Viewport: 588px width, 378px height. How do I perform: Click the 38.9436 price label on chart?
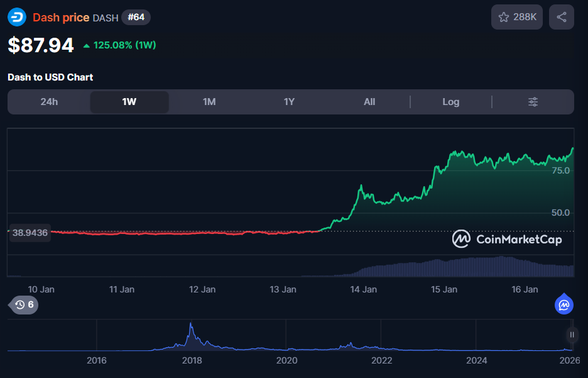coord(30,233)
